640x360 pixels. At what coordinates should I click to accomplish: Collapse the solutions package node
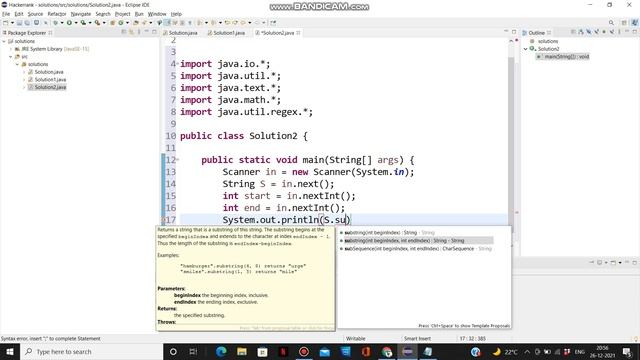click(x=17, y=64)
